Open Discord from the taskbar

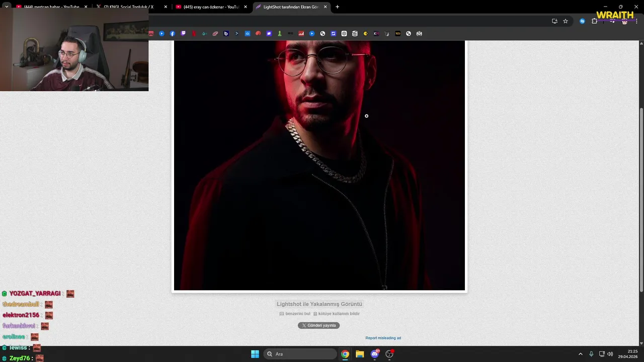375,354
